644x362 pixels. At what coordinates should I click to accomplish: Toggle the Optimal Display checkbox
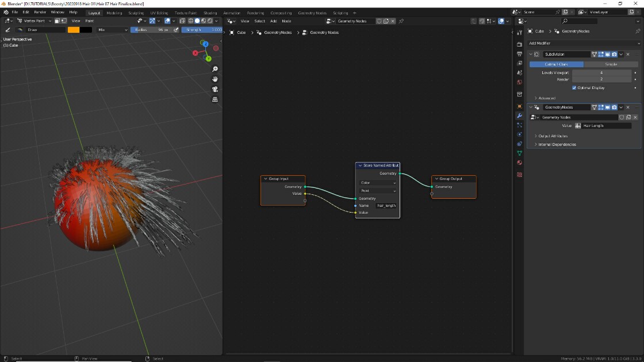[574, 88]
